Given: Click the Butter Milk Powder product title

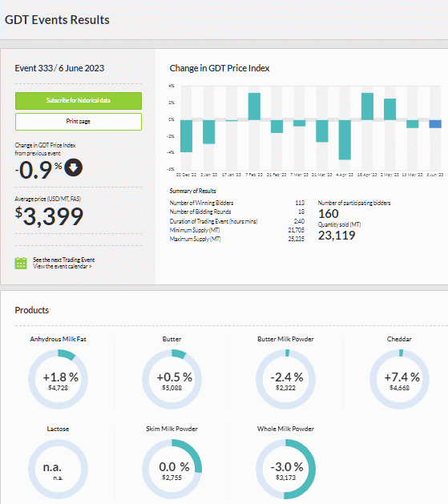Looking at the screenshot, I should (x=285, y=339).
